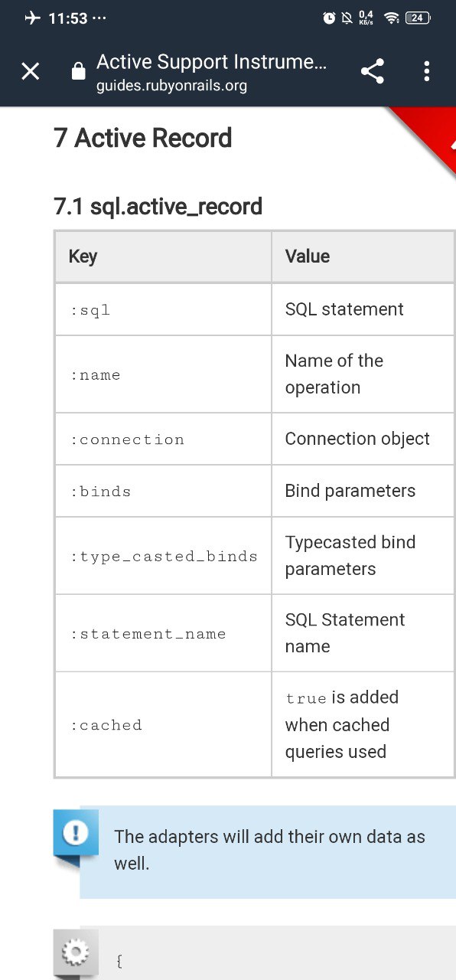456x980 pixels.
Task: Tap the red corner ribbon banner
Action: tap(428, 138)
